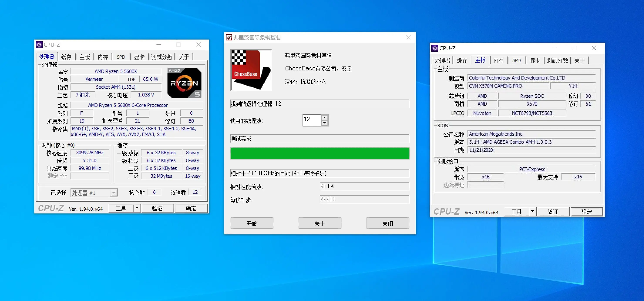The image size is (644, 301).
Task: Expand the 工具 dropdown arrow in left CPU-Z
Action: pyautogui.click(x=137, y=208)
